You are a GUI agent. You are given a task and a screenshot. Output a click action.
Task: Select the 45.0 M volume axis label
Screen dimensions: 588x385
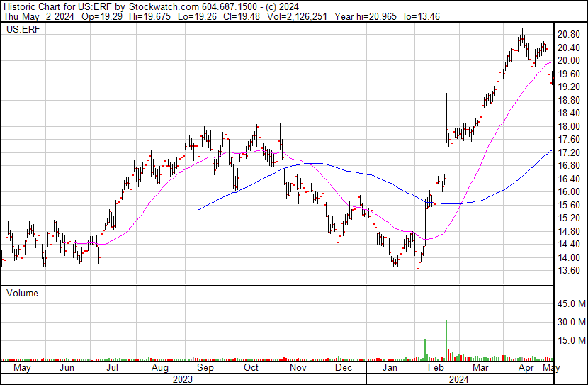pyautogui.click(x=572, y=303)
